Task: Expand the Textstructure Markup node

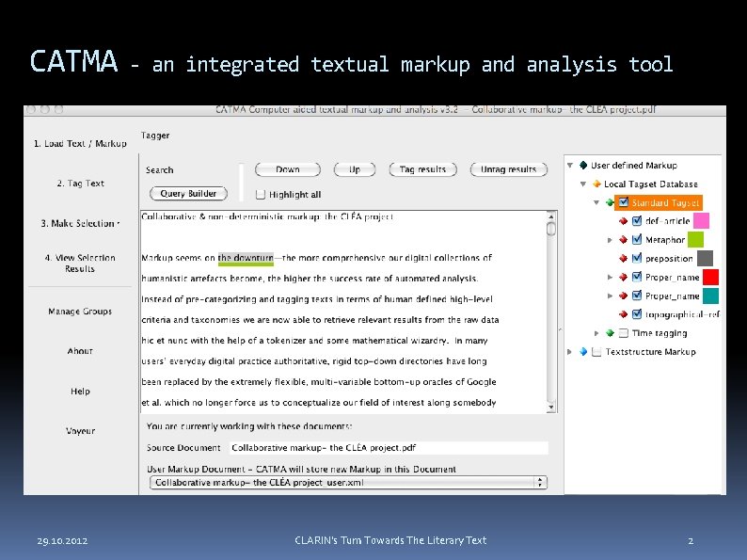Action: [570, 352]
